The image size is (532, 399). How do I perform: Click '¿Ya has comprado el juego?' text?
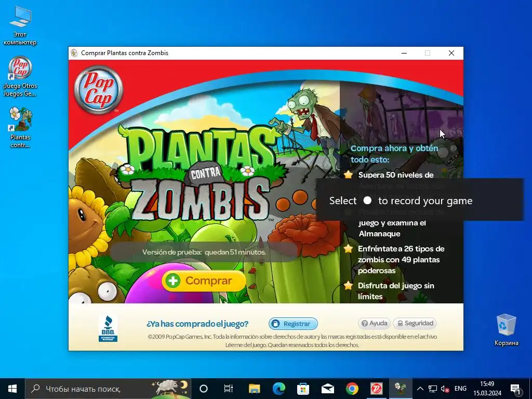pos(197,324)
